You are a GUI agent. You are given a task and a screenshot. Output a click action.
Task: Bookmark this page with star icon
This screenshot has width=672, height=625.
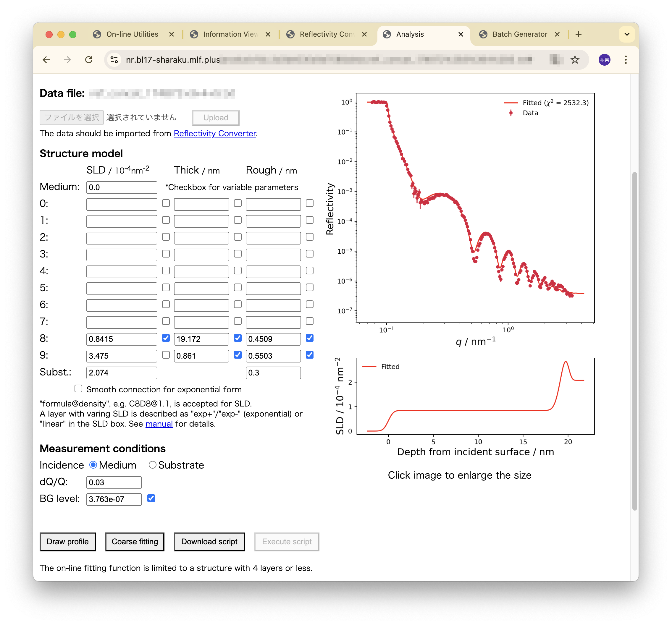575,60
